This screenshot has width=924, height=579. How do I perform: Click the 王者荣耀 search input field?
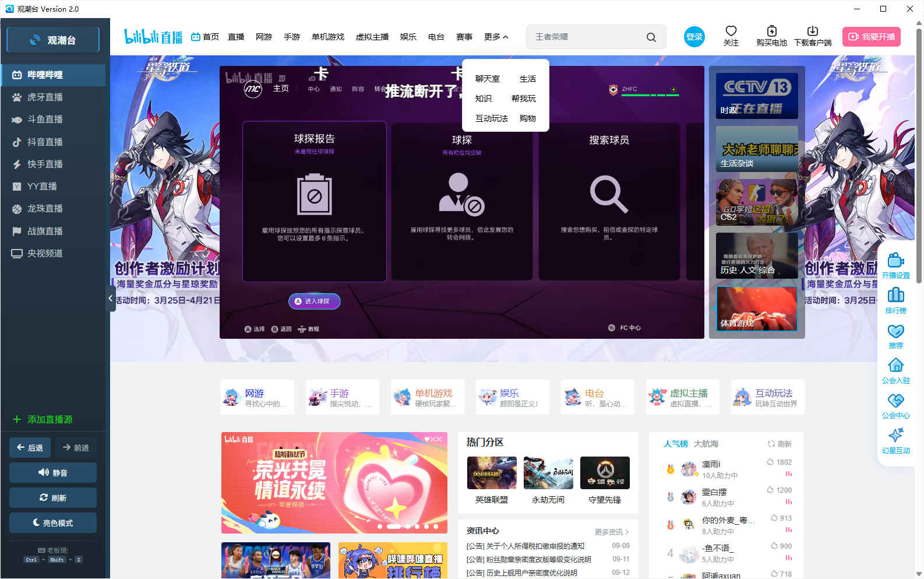(586, 37)
